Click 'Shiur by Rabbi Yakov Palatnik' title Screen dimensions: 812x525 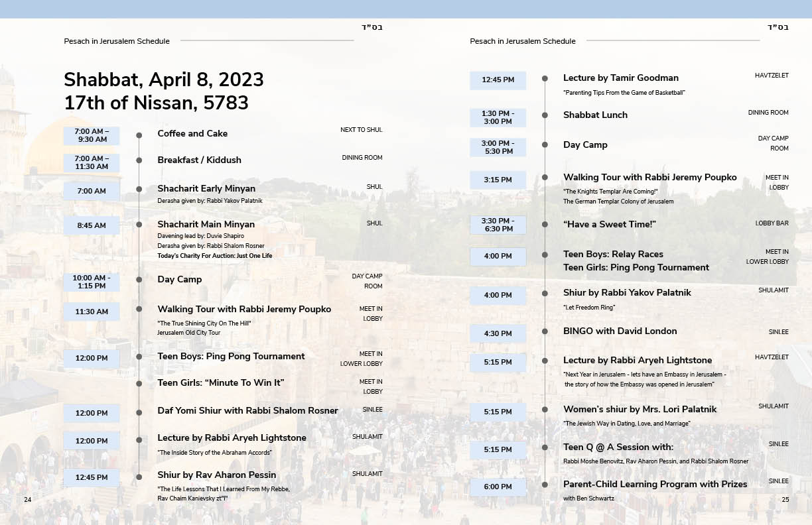(x=627, y=293)
